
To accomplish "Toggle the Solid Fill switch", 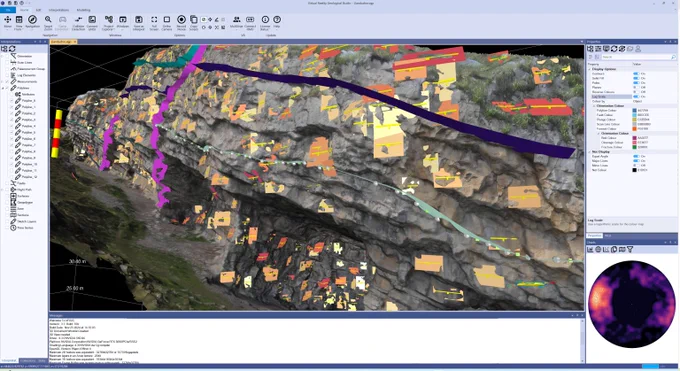I will pos(636,78).
